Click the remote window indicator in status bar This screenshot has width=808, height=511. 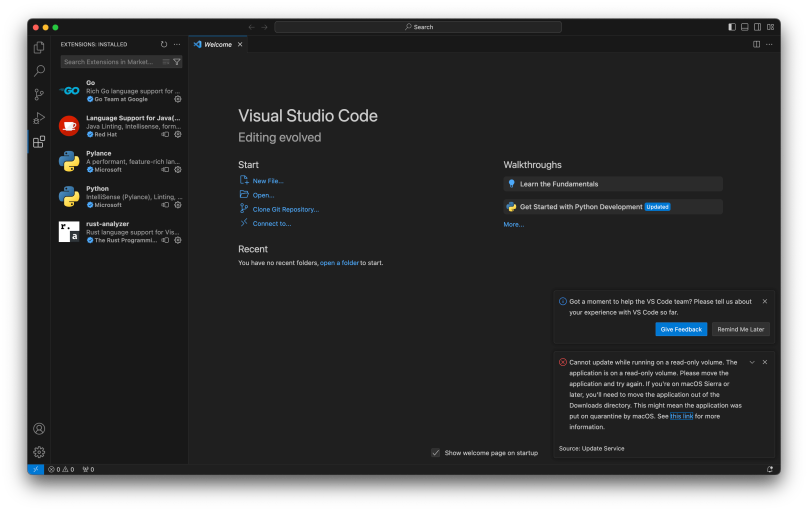coord(36,469)
